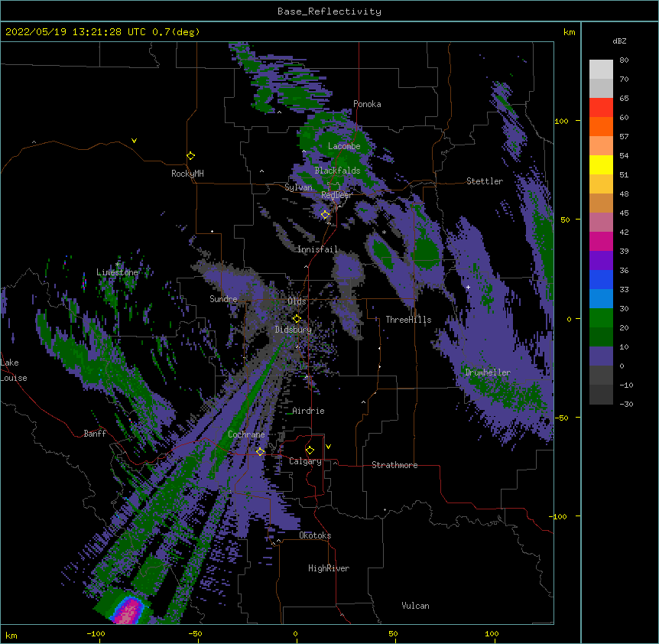Click the Base_Reflectivity title
659x644 pixels.
329,11
